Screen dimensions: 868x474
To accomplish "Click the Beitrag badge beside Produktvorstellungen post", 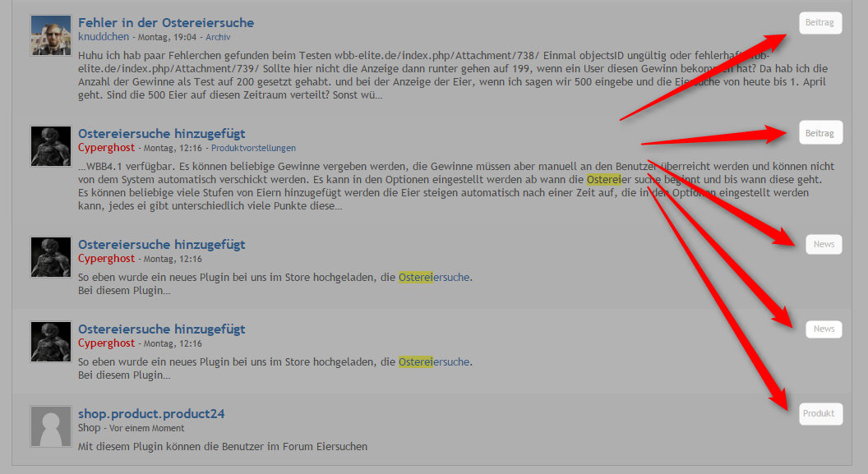I will tap(820, 133).
